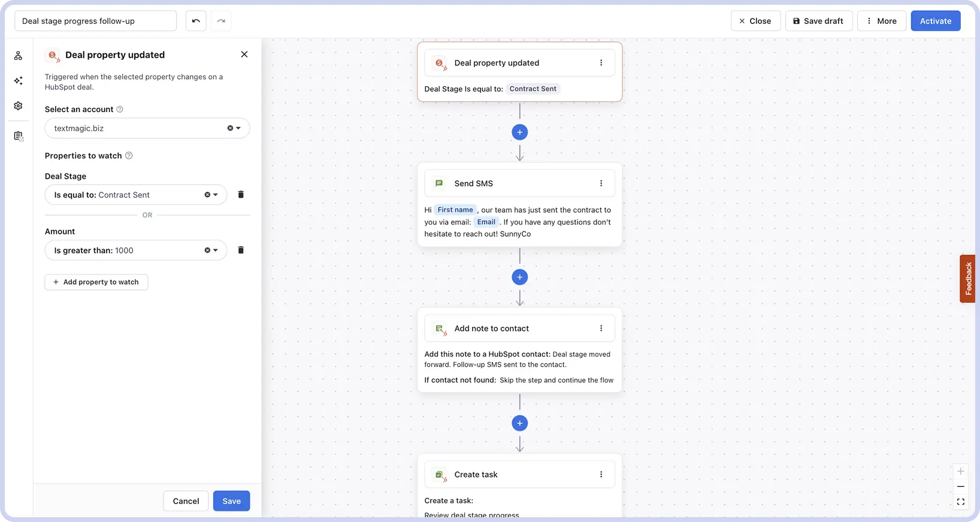Screen dimensions: 980x522
Task: Clear the greater than 1000 condition
Action: pyautogui.click(x=207, y=251)
